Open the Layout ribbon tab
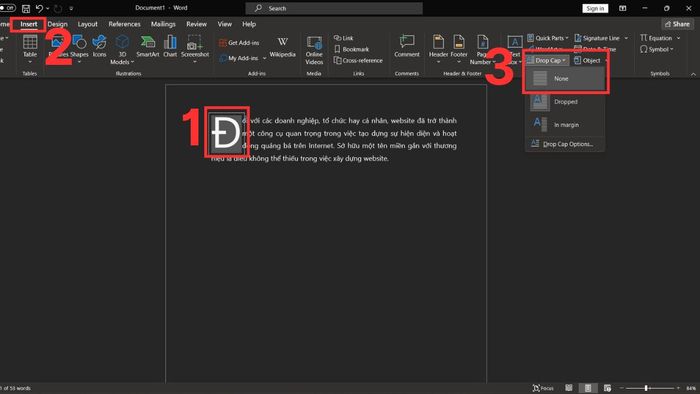The height and width of the screenshot is (394, 700). pos(88,24)
